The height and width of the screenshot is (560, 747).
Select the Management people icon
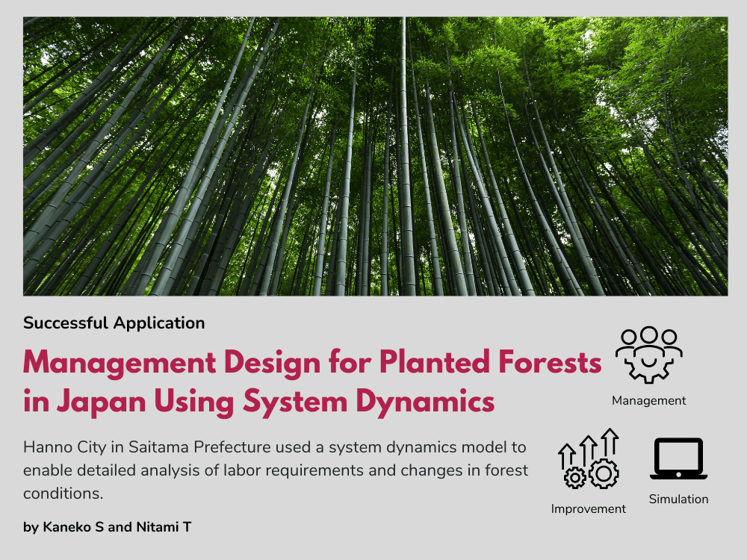(649, 355)
